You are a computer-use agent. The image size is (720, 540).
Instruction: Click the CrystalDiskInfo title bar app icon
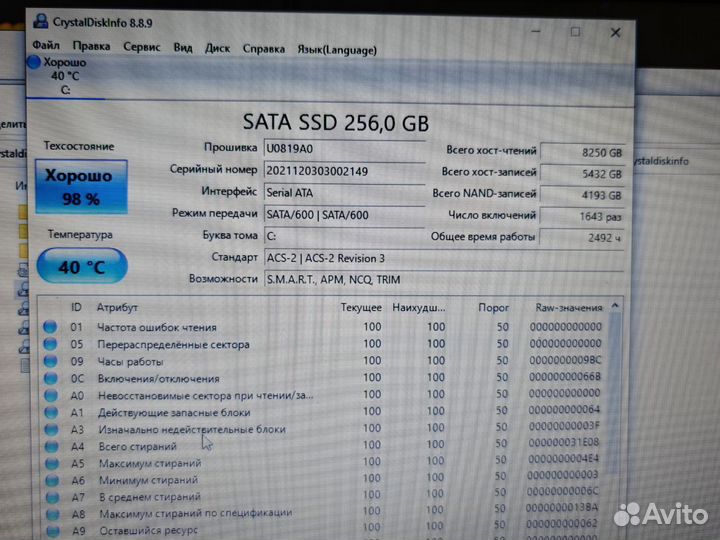(40, 21)
